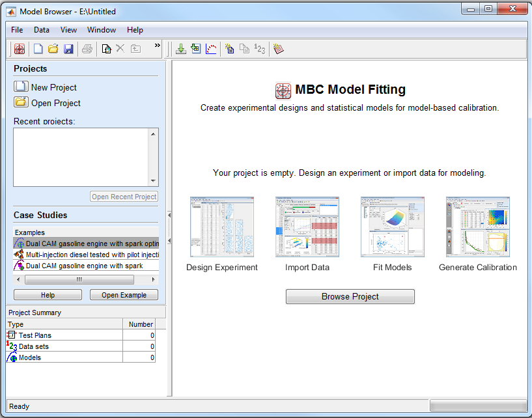Viewport: 532px width, 418px height.
Task: Open the Help menu
Action: [135, 30]
